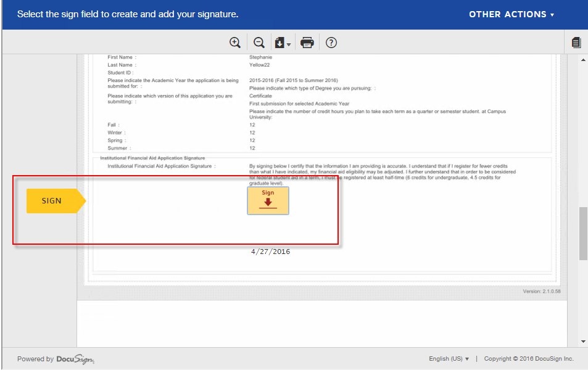Expand the OTHER ACTIONS dropdown chevron
588x373 pixels.
point(551,14)
